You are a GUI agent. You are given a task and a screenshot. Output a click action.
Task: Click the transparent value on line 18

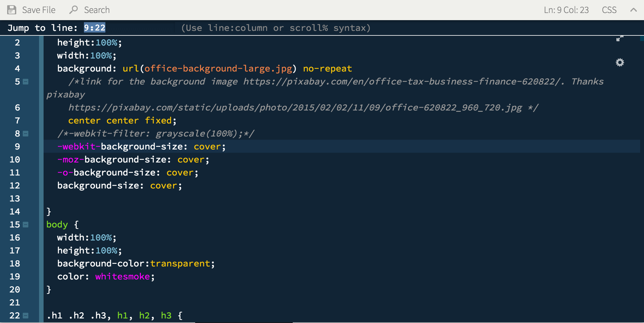point(180,264)
